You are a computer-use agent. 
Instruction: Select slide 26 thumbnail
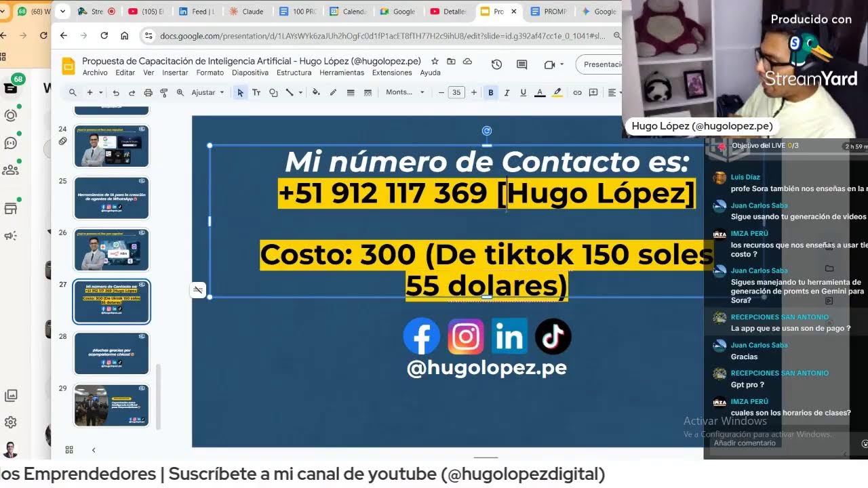(x=111, y=249)
